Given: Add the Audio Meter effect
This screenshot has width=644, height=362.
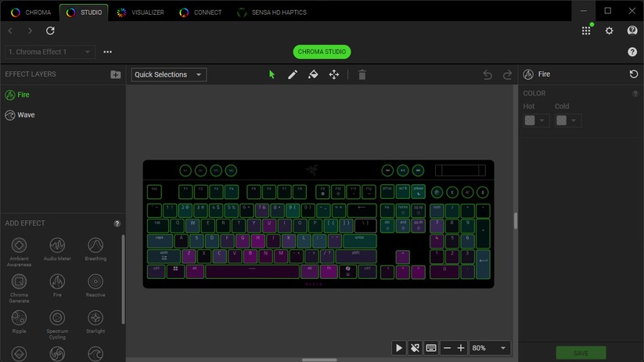Looking at the screenshot, I should tap(57, 249).
